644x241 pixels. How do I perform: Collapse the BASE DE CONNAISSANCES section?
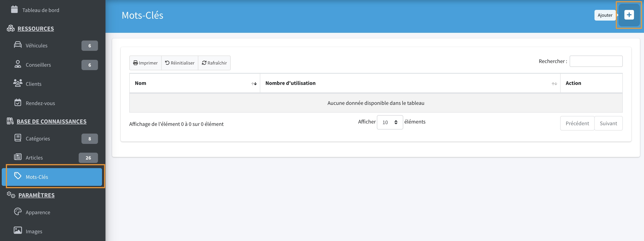(51, 122)
